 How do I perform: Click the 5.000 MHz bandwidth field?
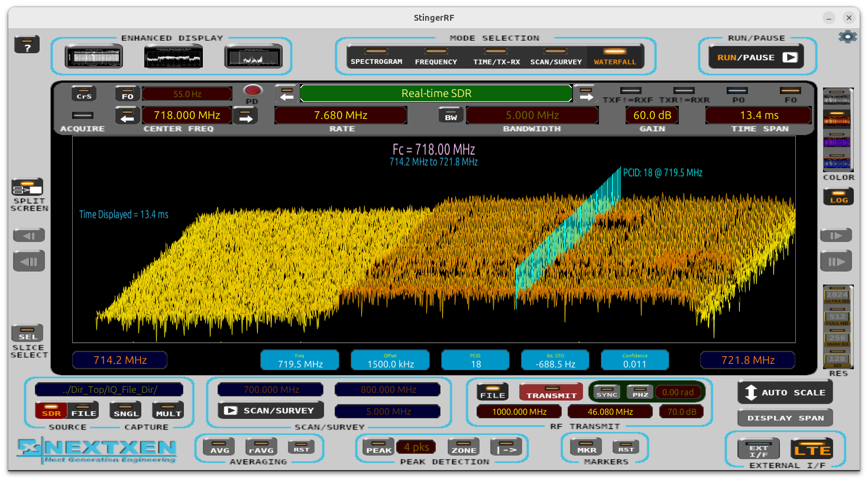point(532,115)
